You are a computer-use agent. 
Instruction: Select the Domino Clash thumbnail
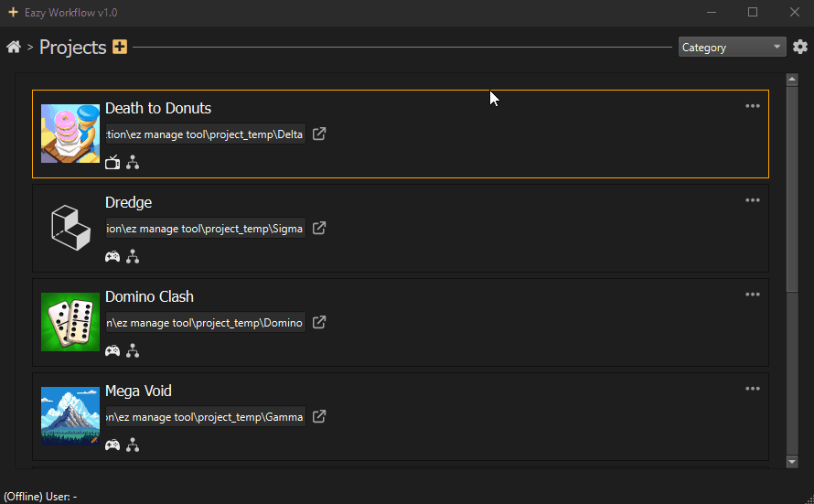point(70,322)
